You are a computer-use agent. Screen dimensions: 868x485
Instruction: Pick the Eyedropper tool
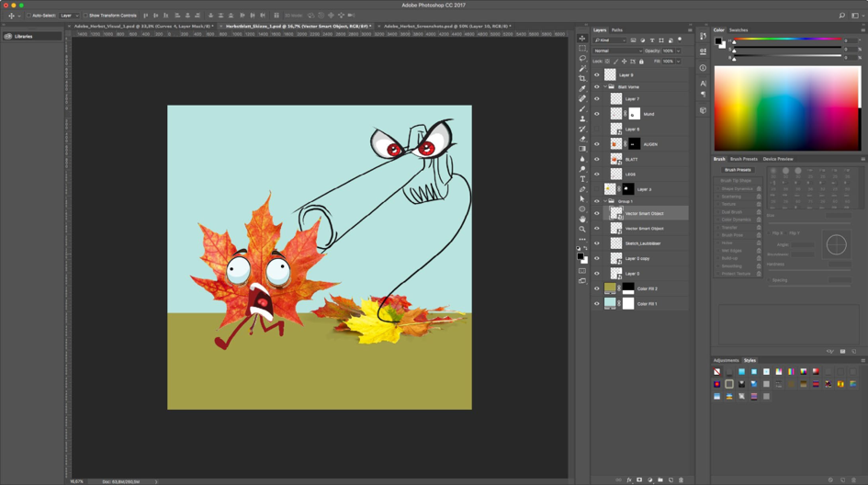coord(582,88)
